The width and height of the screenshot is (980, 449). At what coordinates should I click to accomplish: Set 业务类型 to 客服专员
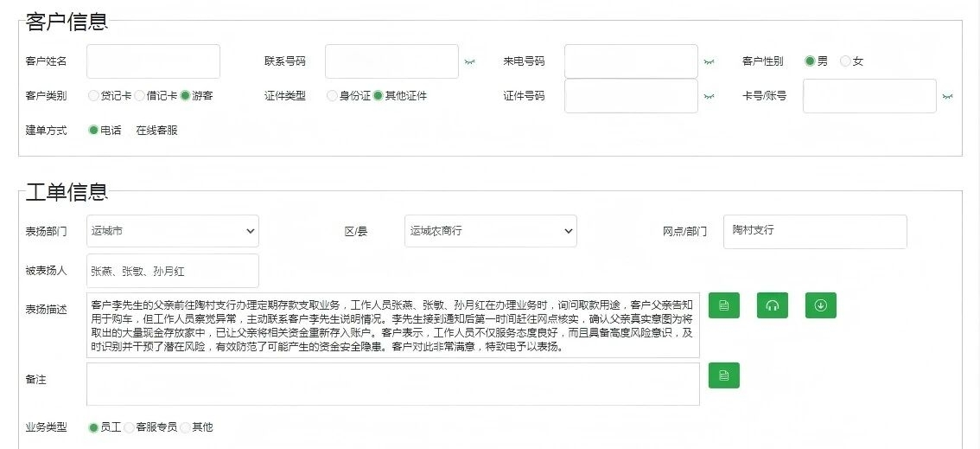pos(129,427)
